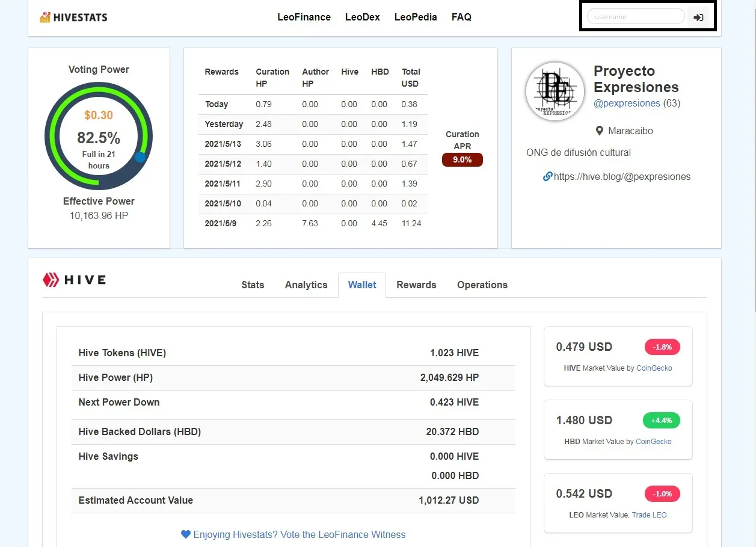Click the ONG de difusión cultural description

pos(579,152)
